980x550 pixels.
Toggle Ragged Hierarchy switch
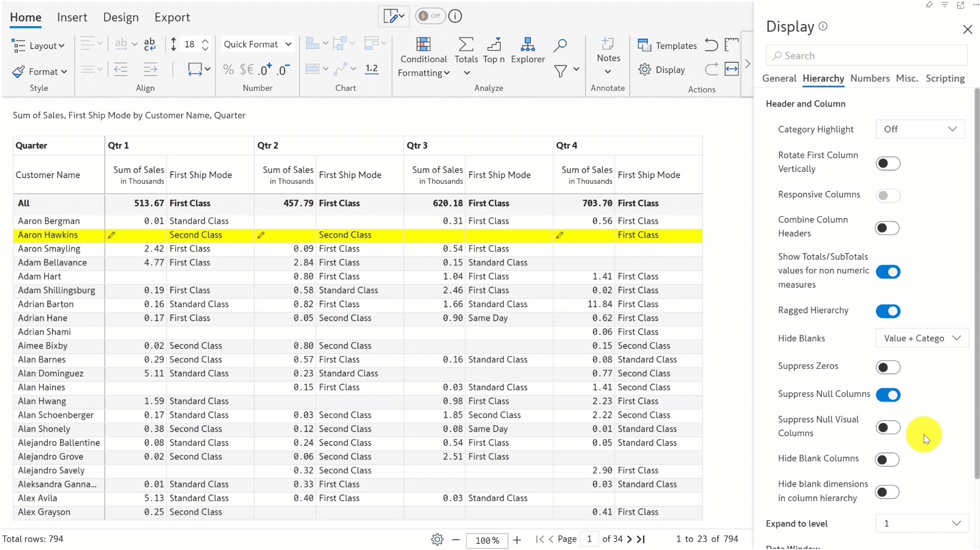click(x=888, y=311)
